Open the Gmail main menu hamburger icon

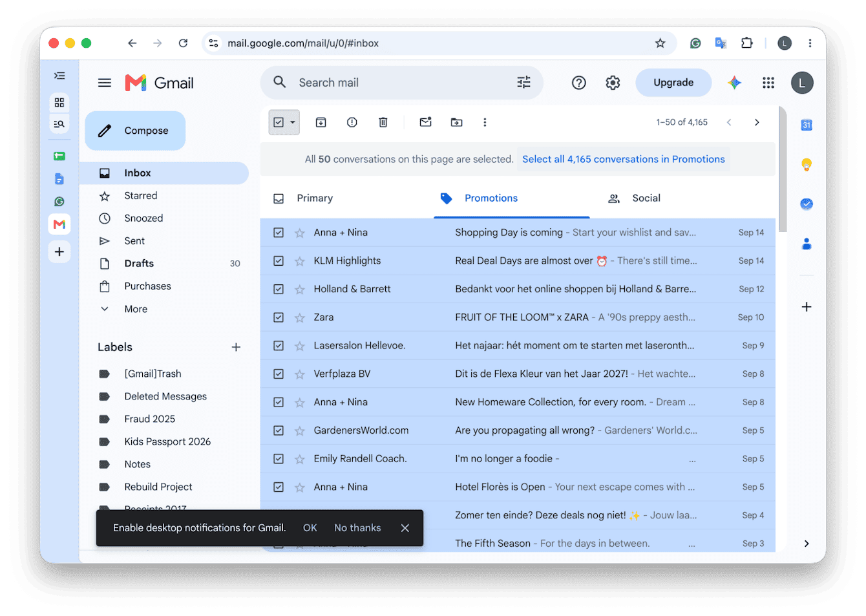(x=105, y=83)
